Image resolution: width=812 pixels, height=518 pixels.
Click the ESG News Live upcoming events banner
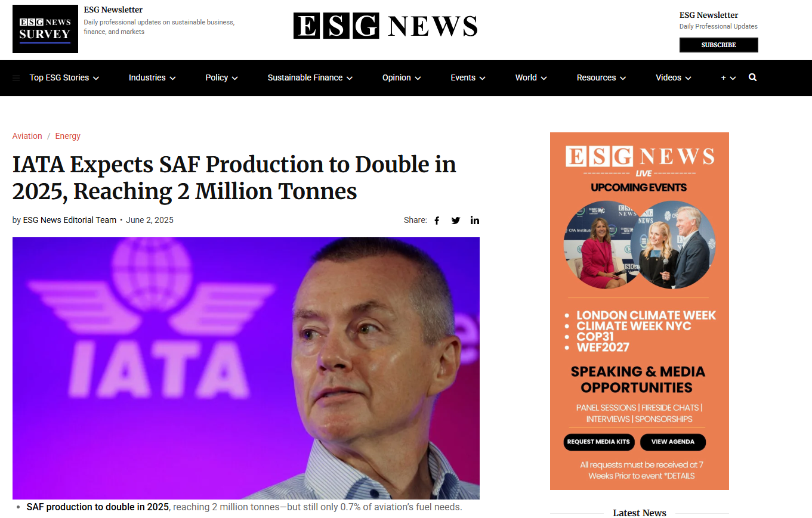coord(640,311)
